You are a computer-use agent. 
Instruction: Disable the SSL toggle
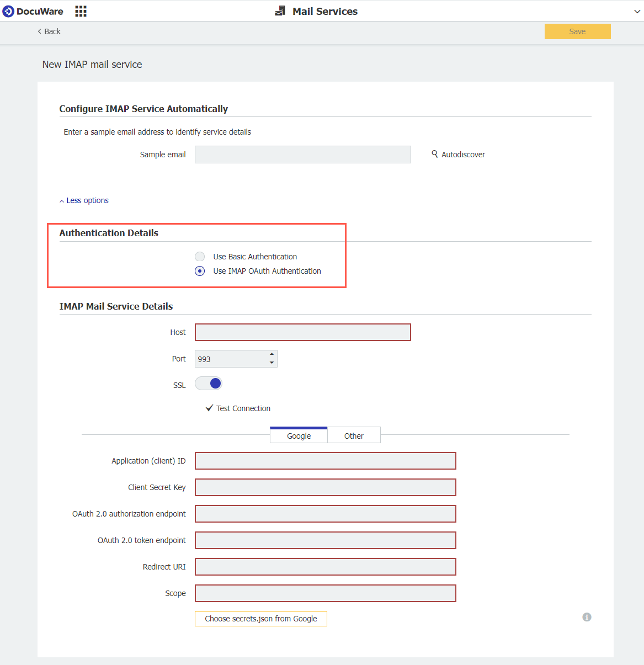[x=209, y=383]
